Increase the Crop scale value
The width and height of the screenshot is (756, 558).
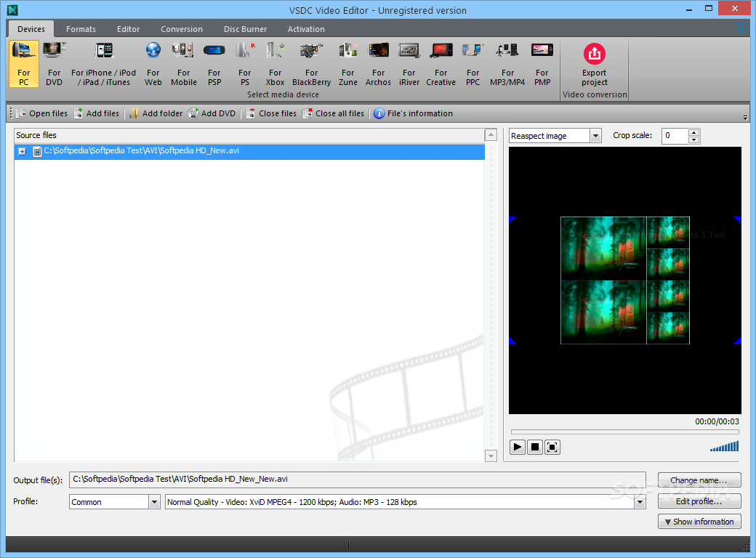[693, 132]
